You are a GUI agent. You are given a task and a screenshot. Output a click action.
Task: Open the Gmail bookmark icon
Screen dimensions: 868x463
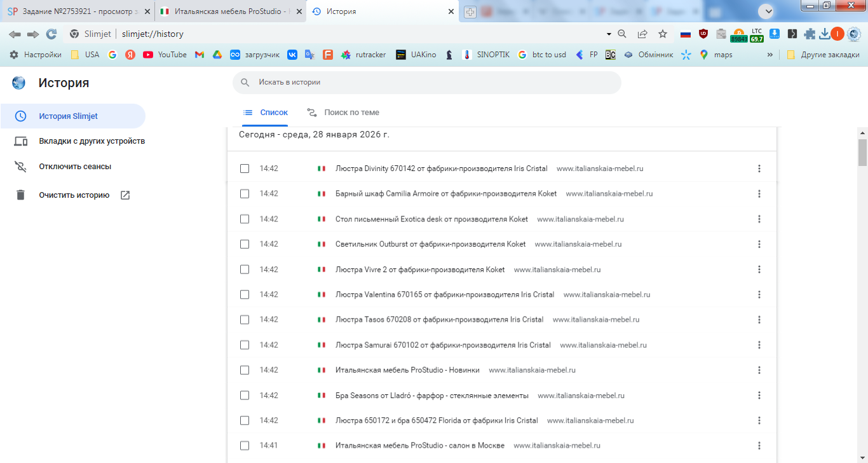tap(199, 55)
